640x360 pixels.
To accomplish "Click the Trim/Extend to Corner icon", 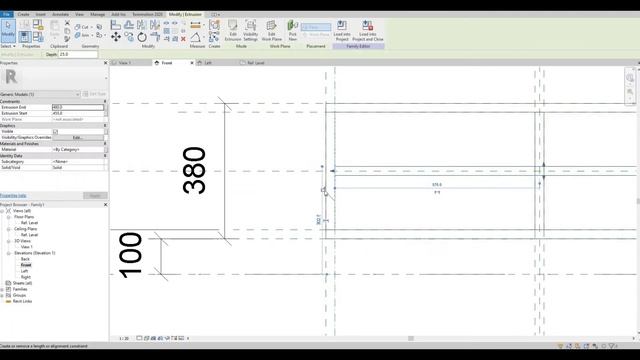I will pyautogui.click(x=155, y=37).
